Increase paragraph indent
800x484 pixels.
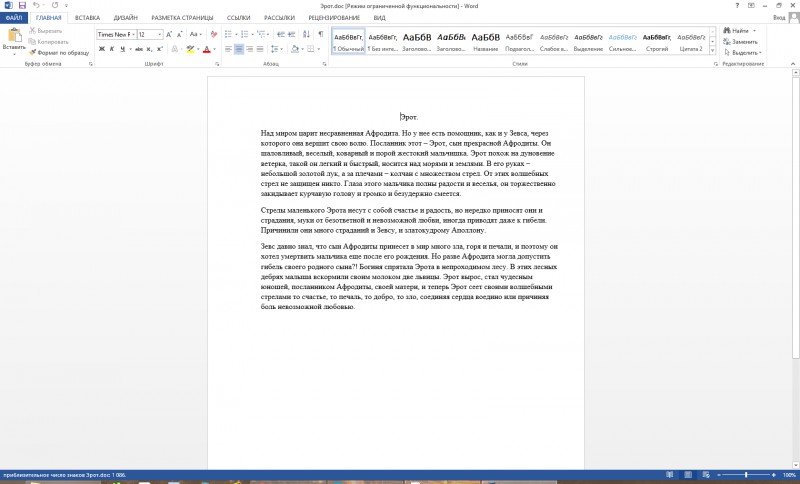291,34
